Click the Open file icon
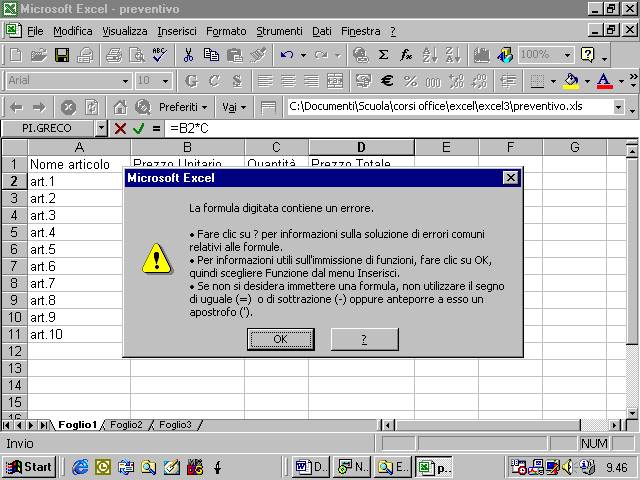Image resolution: width=640 pixels, height=480 pixels. click(x=39, y=55)
